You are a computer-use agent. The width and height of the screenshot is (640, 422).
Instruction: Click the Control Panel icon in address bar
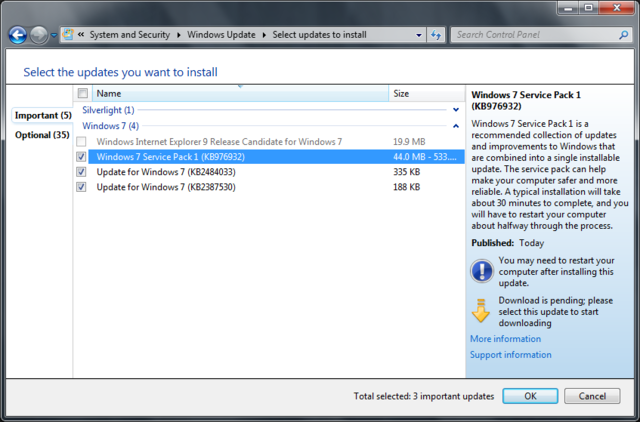point(68,35)
